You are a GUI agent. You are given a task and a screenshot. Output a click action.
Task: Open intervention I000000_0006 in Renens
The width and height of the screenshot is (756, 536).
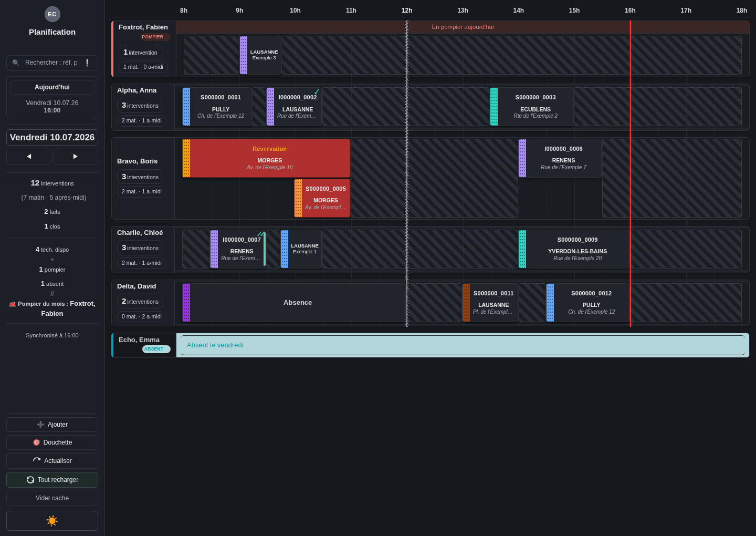[x=560, y=158]
